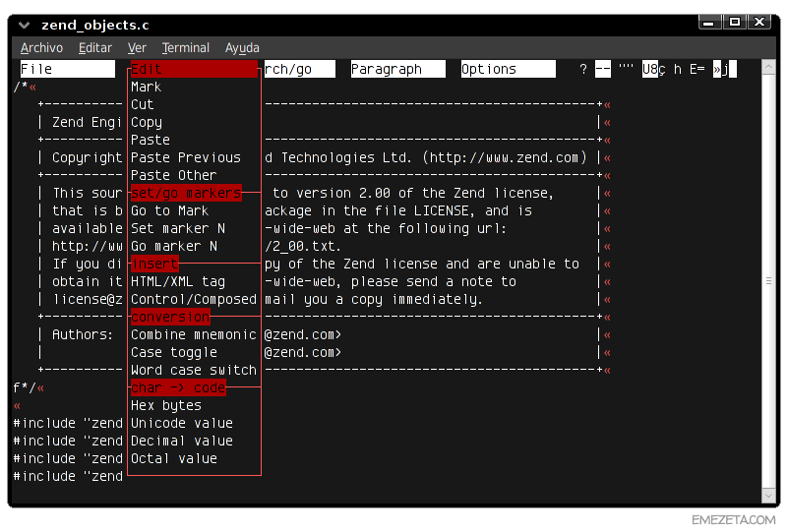Click the scrollbar up arrow
787x532 pixels.
coord(768,67)
